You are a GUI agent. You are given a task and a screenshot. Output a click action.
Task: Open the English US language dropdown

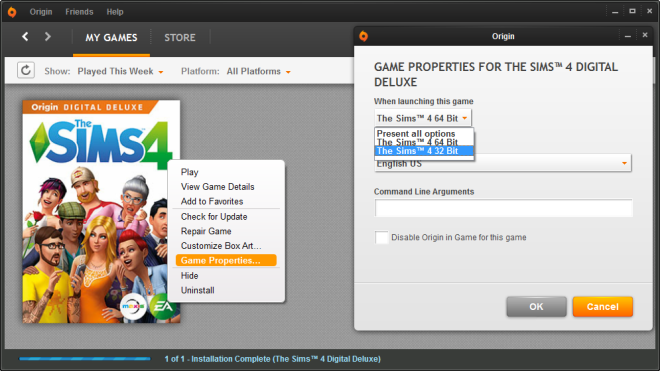click(x=503, y=163)
